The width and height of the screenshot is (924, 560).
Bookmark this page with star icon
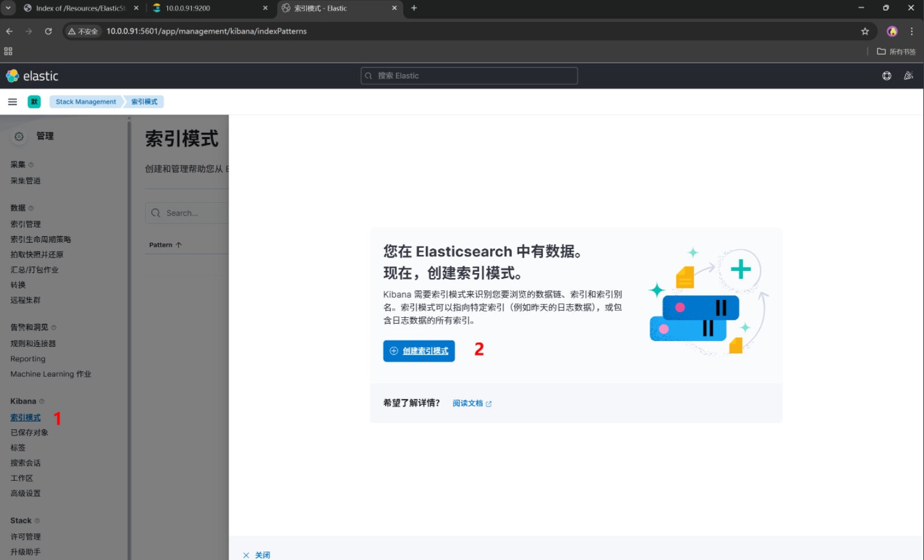coord(865,31)
